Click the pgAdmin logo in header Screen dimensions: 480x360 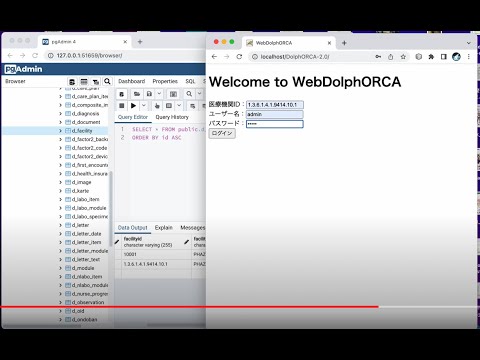[23, 69]
